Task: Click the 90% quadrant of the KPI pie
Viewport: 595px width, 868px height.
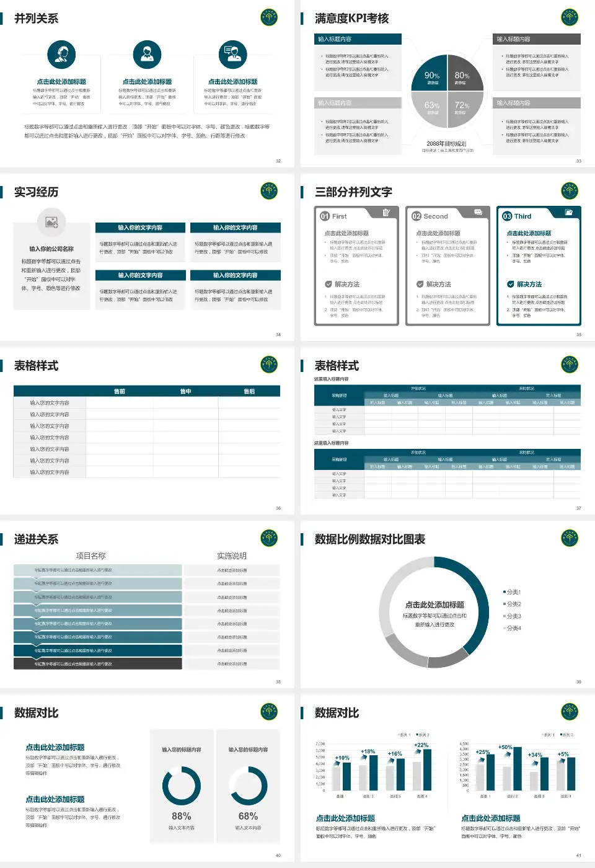Action: pyautogui.click(x=432, y=77)
